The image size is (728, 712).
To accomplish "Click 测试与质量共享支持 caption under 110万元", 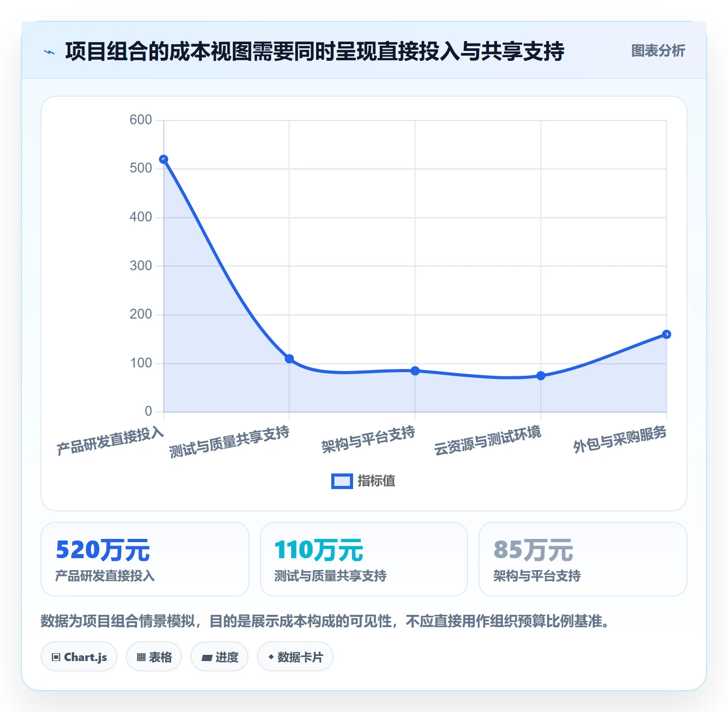I will pos(330,576).
